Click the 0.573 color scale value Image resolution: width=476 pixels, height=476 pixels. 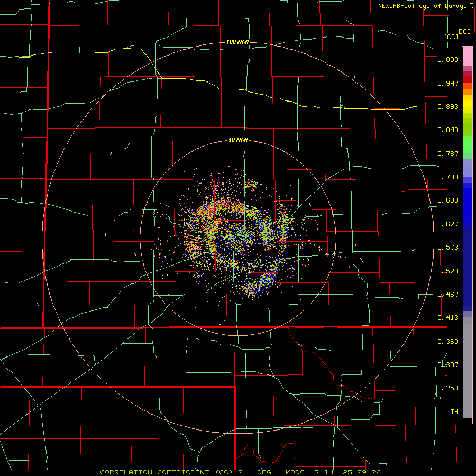[x=448, y=248]
